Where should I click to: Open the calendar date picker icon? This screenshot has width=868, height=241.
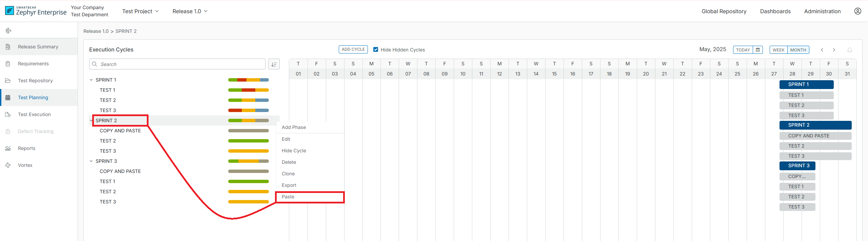758,50
